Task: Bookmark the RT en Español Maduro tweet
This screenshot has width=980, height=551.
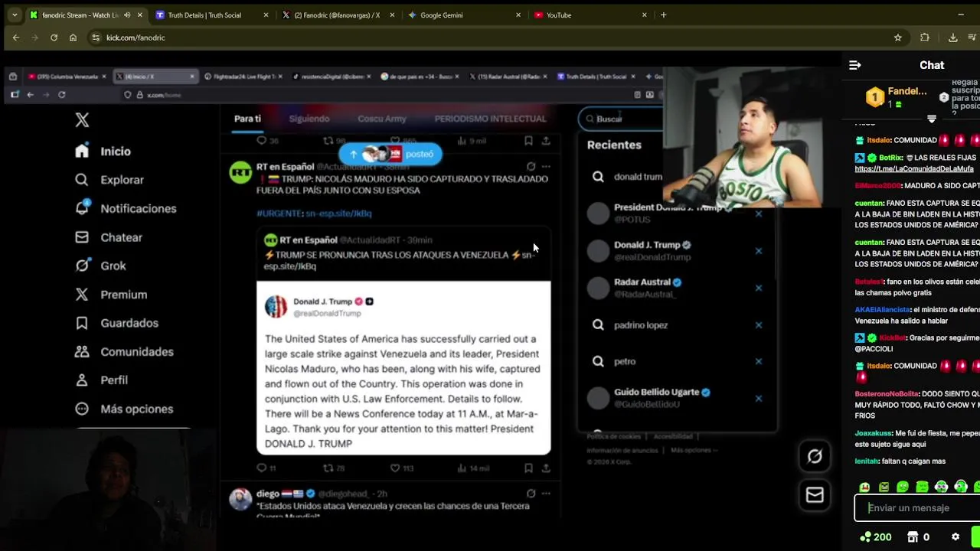Action: pos(528,468)
